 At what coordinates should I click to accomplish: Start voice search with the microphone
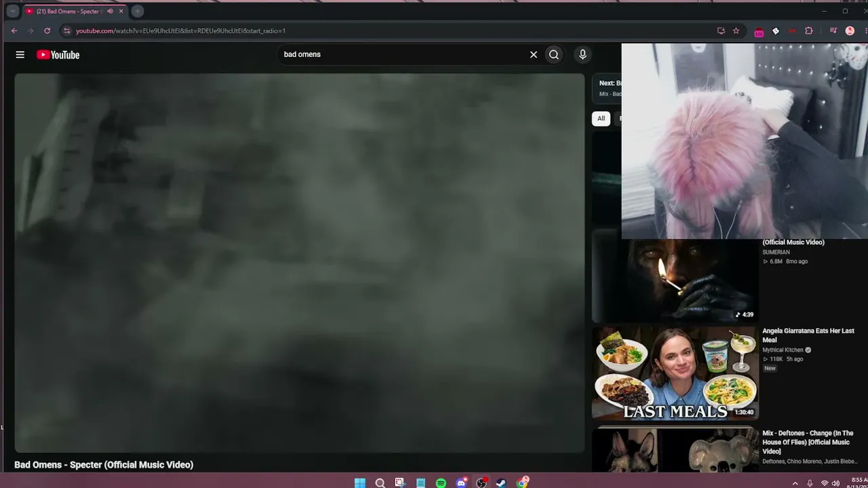click(583, 55)
